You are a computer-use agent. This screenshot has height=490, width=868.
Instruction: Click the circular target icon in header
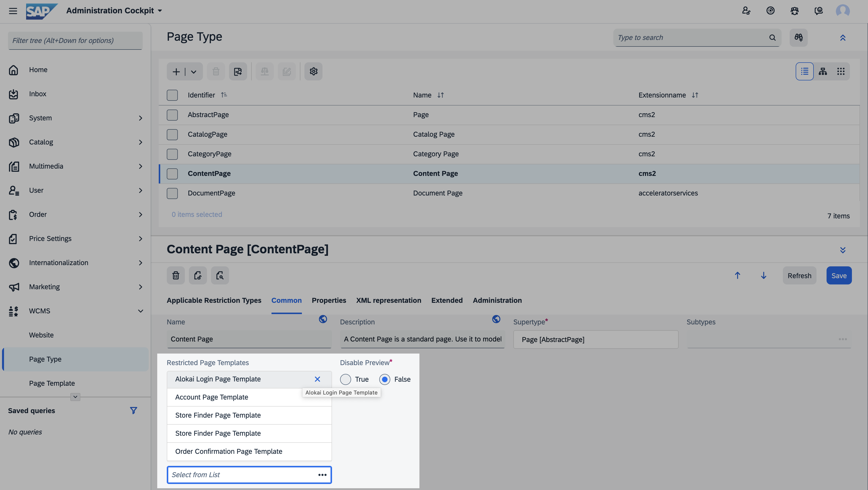[770, 11]
